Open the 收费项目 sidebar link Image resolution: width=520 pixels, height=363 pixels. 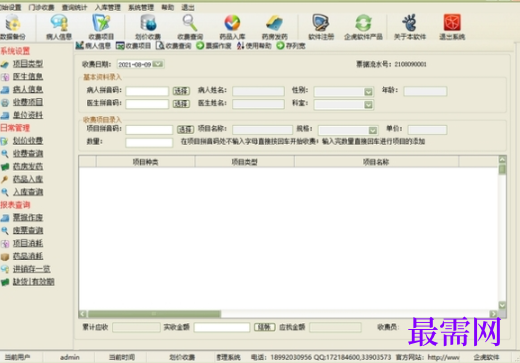[28, 102]
